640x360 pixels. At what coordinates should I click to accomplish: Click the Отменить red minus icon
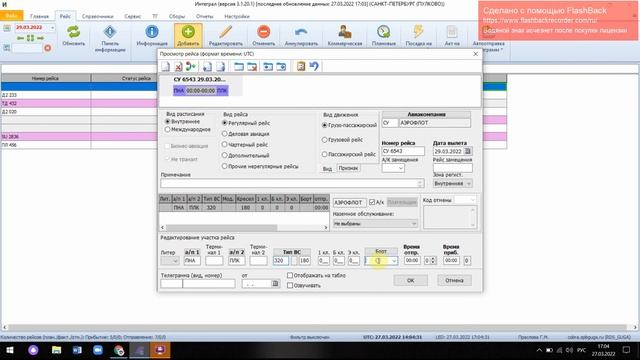264,32
